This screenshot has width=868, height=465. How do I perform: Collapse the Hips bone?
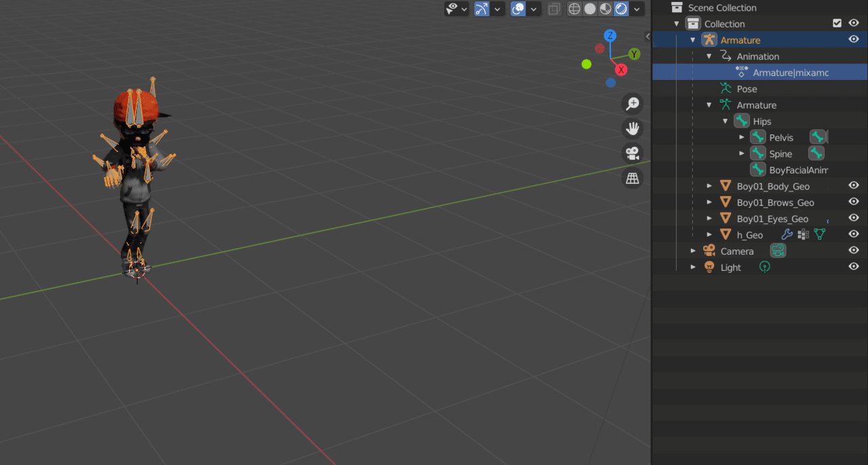726,122
